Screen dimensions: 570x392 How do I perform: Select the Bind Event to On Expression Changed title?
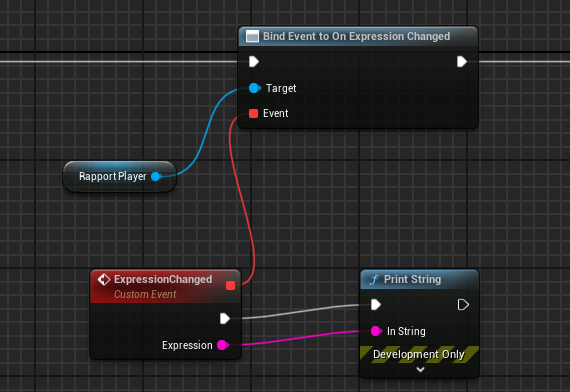click(356, 36)
